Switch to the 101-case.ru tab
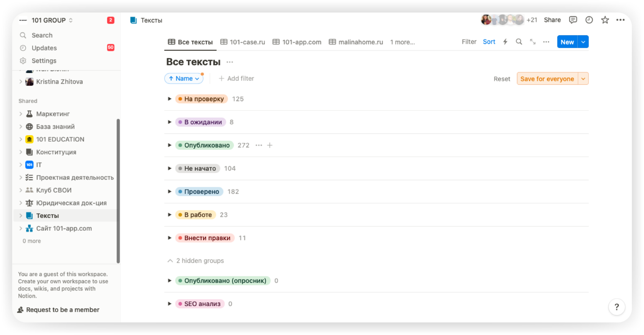This screenshot has width=644, height=335. 243,42
